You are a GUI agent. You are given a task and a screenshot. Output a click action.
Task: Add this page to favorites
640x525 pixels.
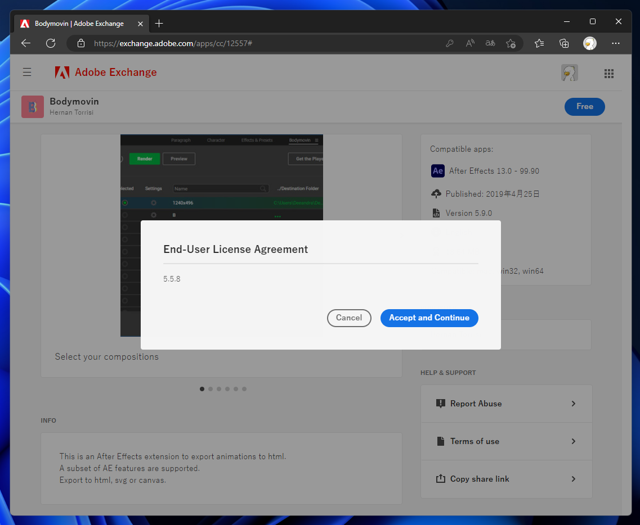coord(511,43)
